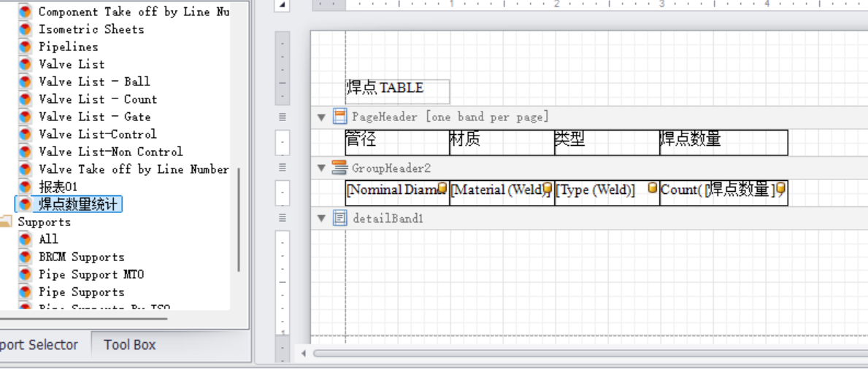
Task: Select Component Take off by Line Number report
Action: [x=134, y=12]
